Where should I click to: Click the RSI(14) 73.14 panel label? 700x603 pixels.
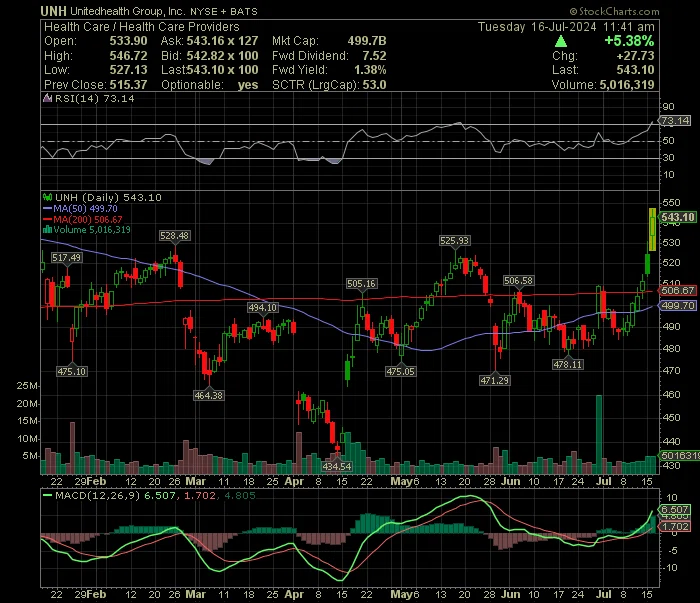pyautogui.click(x=94, y=98)
